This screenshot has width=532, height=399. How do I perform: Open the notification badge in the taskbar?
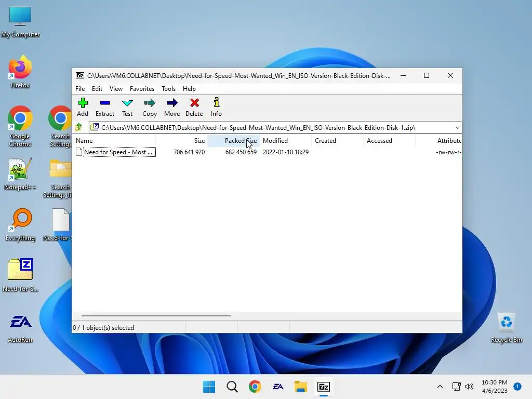(x=517, y=387)
